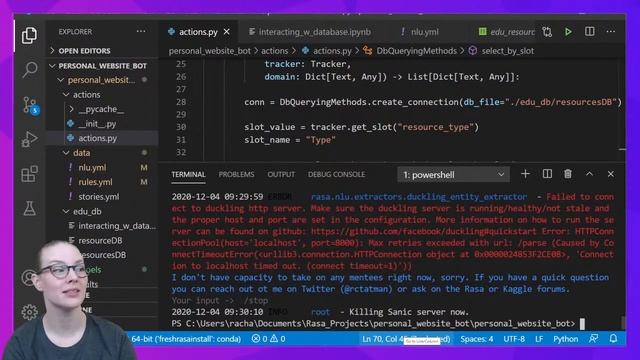Change file encoding UTF-8

pos(514,339)
